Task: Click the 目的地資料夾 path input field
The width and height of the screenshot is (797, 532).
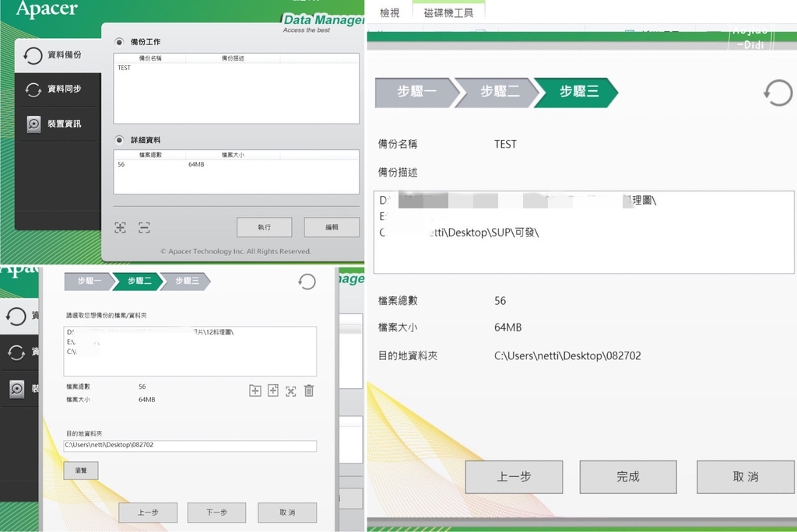Action: (x=190, y=446)
